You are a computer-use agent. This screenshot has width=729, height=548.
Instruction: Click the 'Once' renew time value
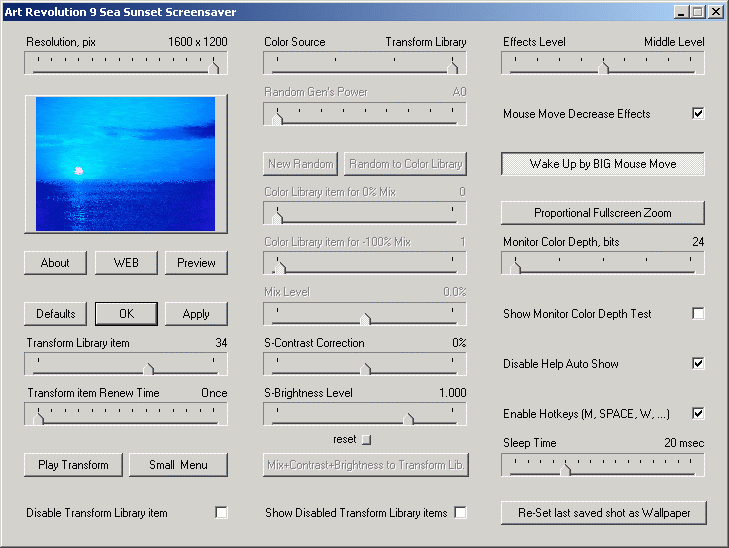[214, 393]
